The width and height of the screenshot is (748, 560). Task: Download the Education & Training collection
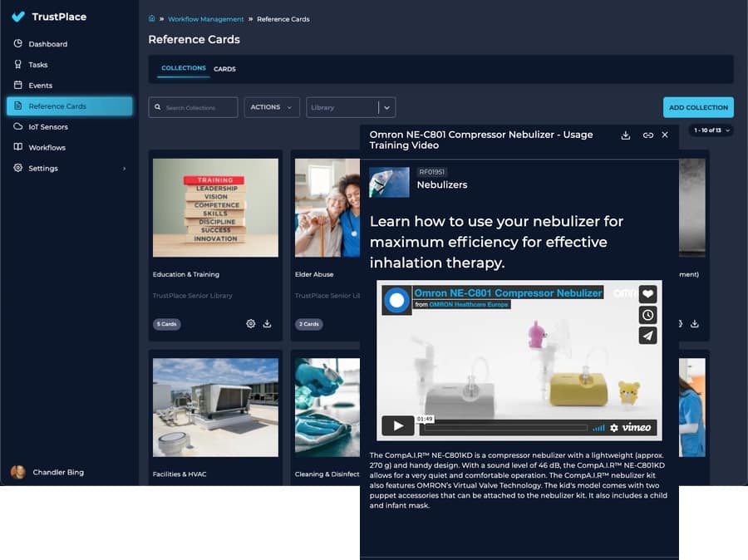pos(267,324)
